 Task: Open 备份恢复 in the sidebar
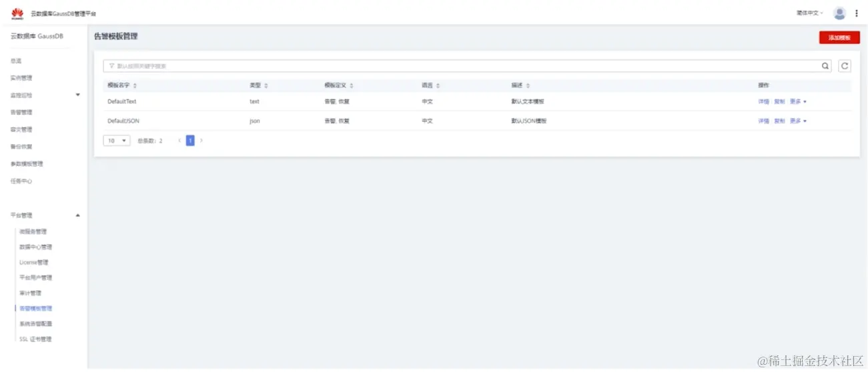tap(21, 147)
